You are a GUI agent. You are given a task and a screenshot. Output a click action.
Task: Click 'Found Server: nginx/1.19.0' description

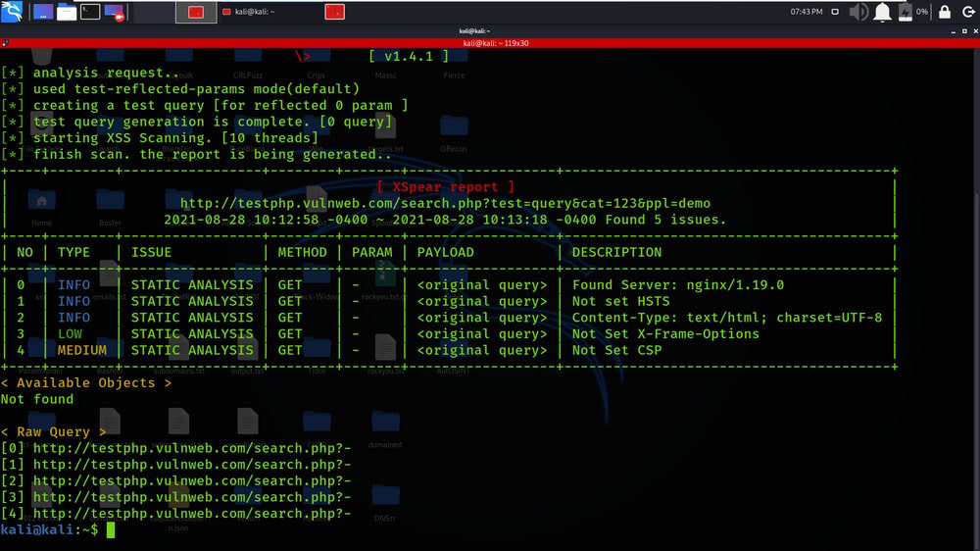pyautogui.click(x=678, y=284)
